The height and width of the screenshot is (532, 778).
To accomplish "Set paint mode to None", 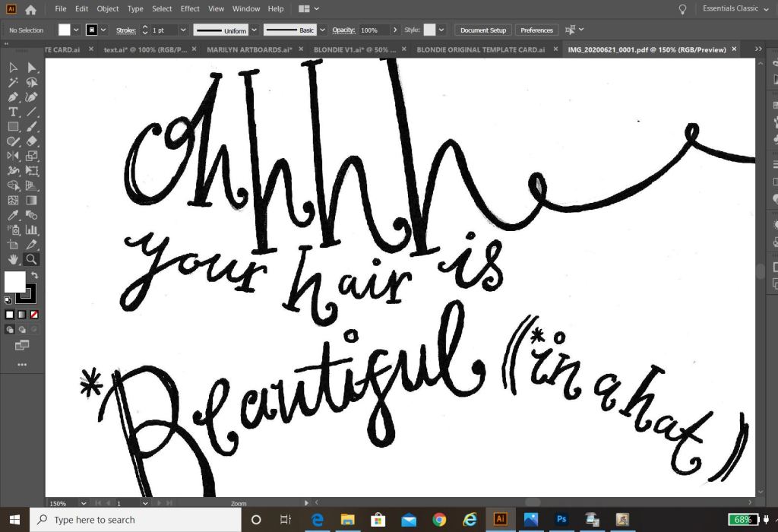I will tap(34, 314).
